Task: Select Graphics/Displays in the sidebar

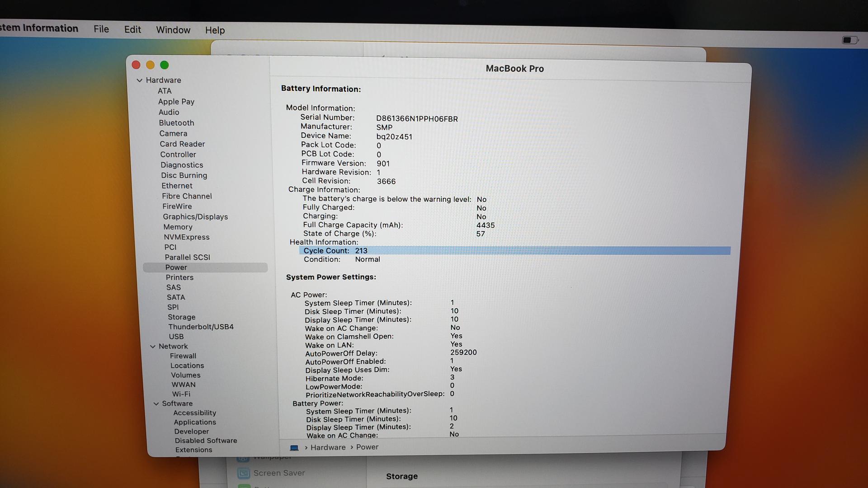Action: [195, 217]
